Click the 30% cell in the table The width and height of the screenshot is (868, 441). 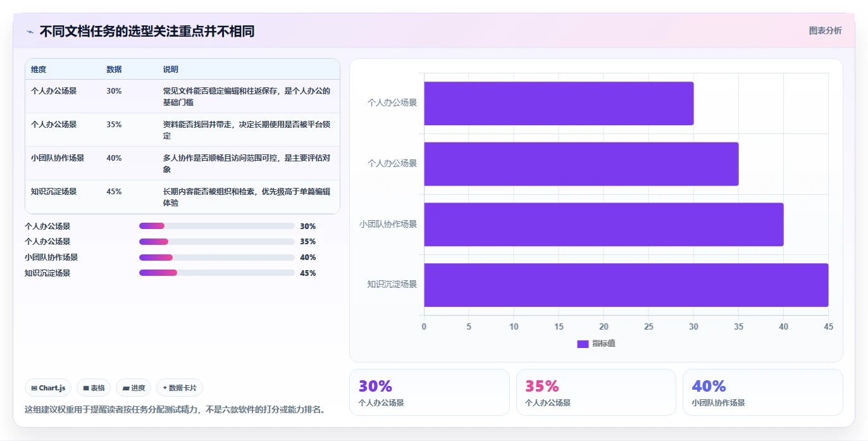click(114, 90)
